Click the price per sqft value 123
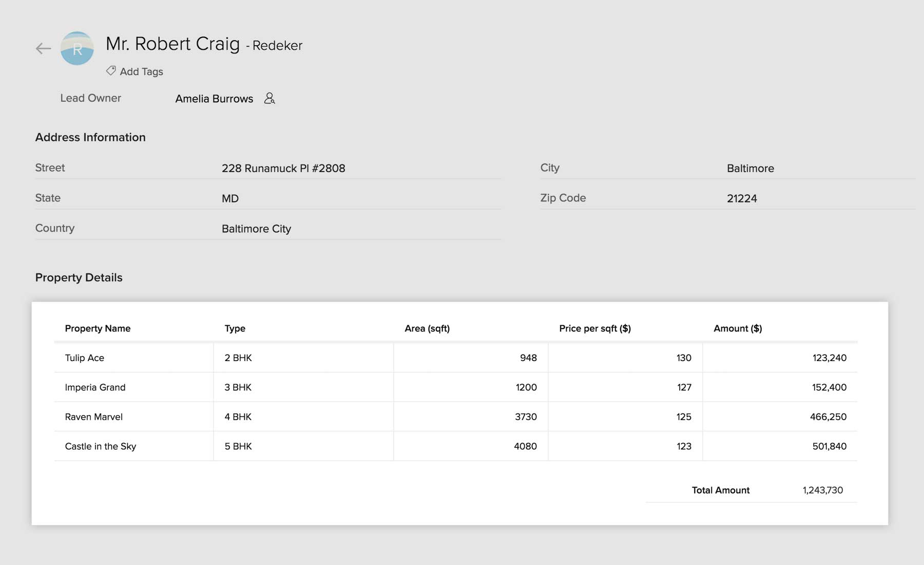924x565 pixels. coord(684,446)
